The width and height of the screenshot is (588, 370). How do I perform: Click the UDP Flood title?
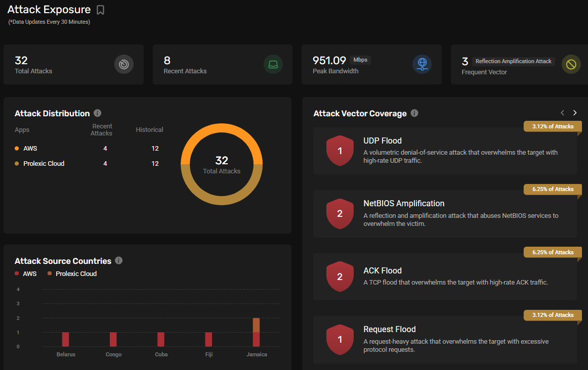pyautogui.click(x=383, y=141)
